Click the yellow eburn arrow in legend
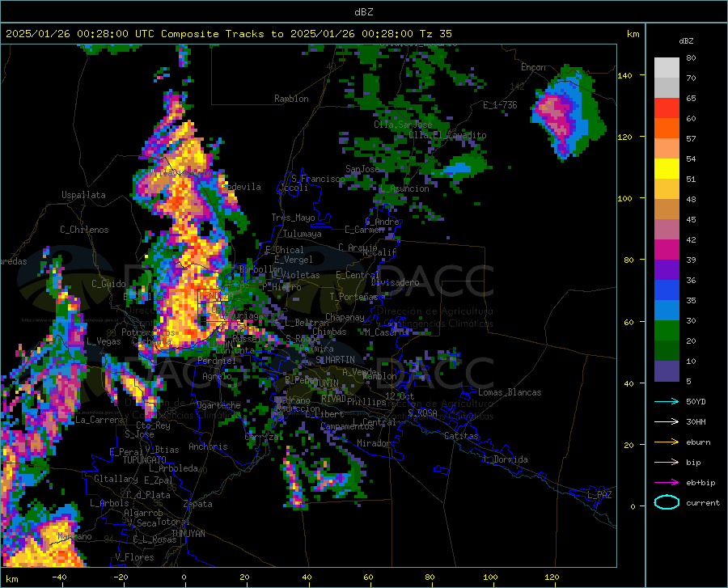This screenshot has height=588, width=728. point(667,442)
